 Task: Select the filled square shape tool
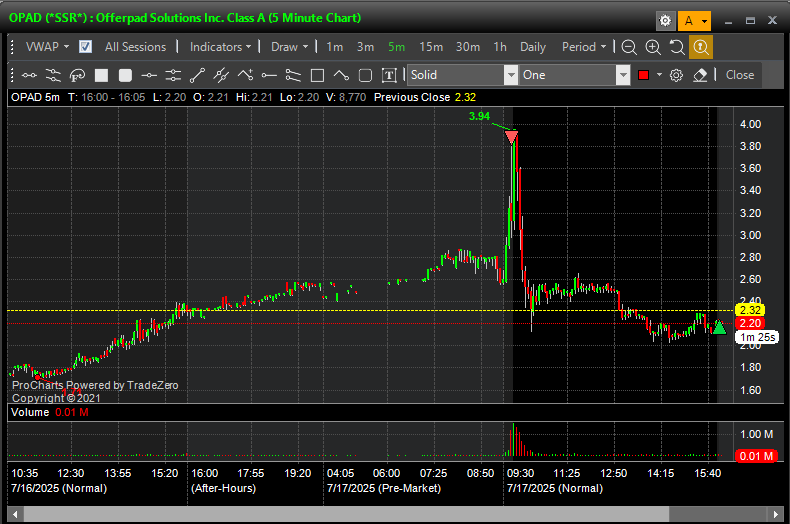(x=101, y=76)
